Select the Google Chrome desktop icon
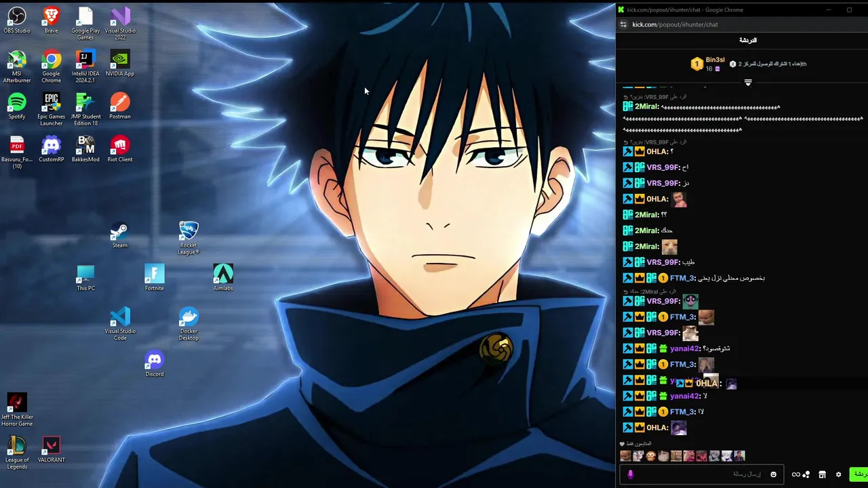 [51, 66]
